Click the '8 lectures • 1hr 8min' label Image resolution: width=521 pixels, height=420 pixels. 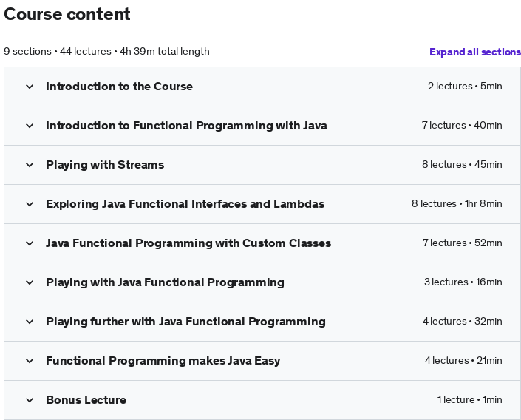(x=457, y=204)
